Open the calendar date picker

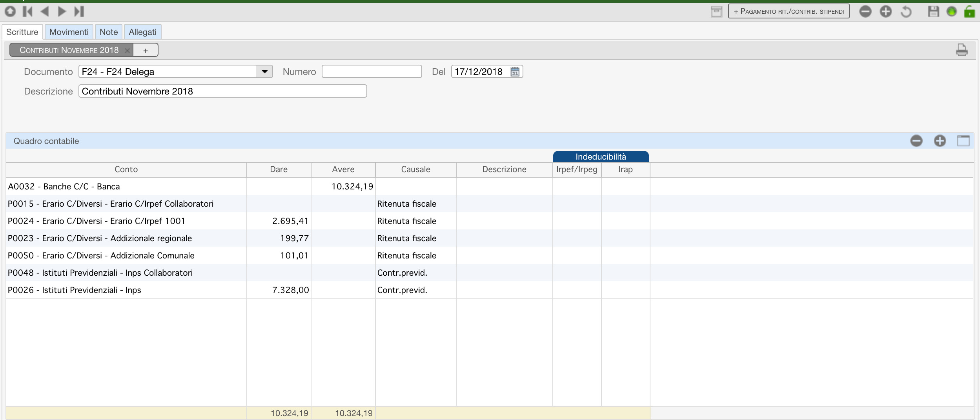(x=515, y=71)
